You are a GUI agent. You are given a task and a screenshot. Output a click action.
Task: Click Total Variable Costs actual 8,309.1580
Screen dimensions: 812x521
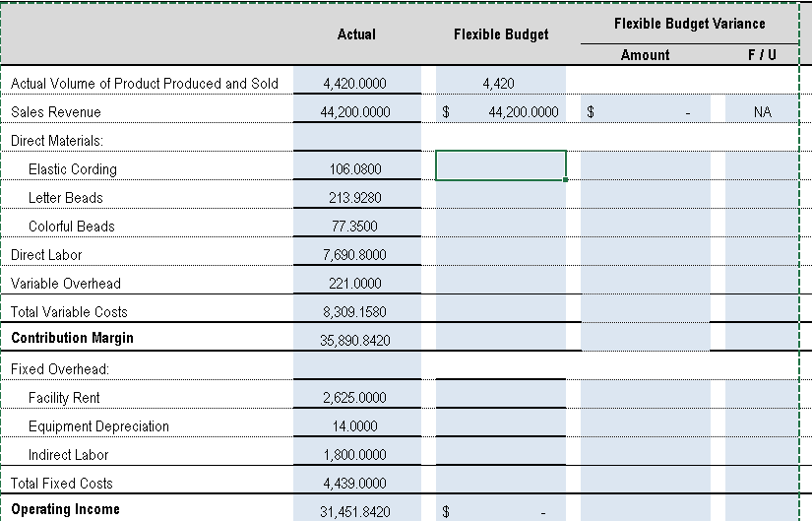355,311
